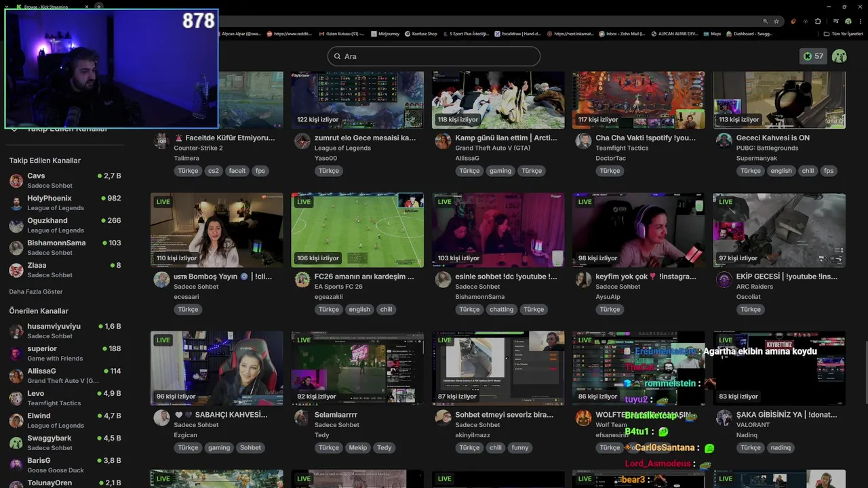This screenshot has height=488, width=868.
Task: Open Ezgican SABAHÇI KAHVESİ stream thumbnail
Action: click(x=217, y=369)
